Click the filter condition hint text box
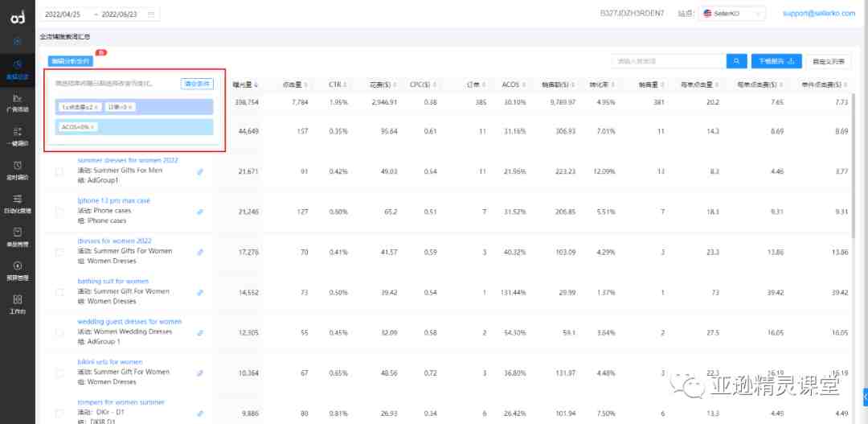The image size is (868, 424). [104, 84]
